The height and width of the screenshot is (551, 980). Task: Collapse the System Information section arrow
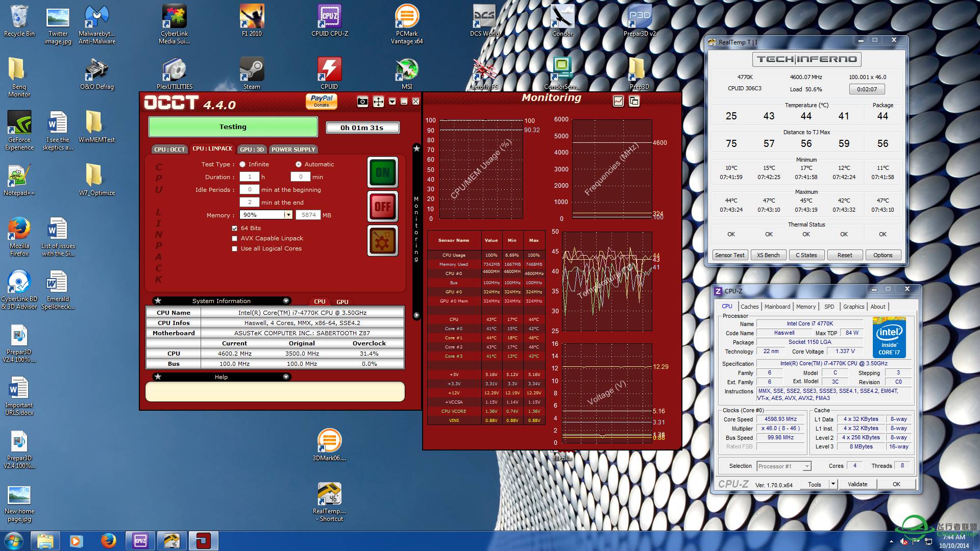(286, 301)
